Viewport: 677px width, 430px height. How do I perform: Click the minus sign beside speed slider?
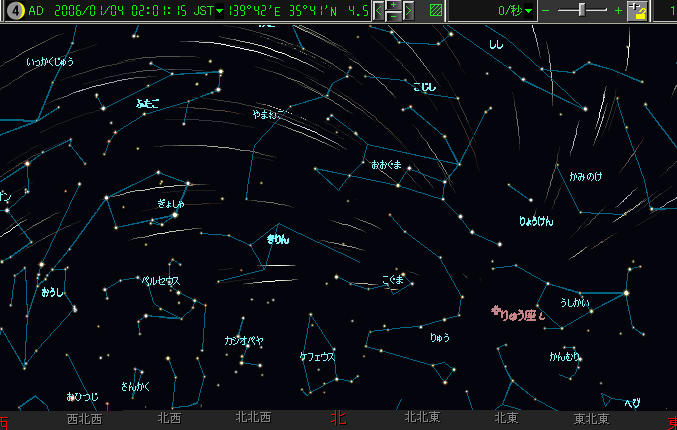(545, 11)
